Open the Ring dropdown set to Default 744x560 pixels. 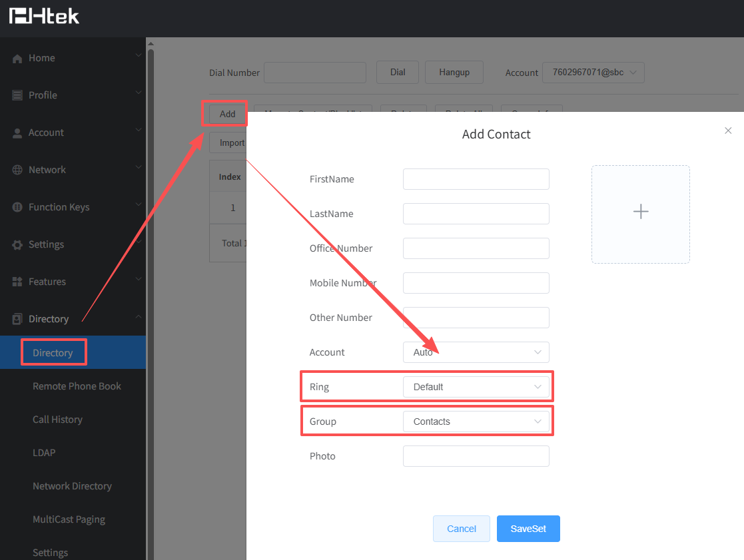476,387
